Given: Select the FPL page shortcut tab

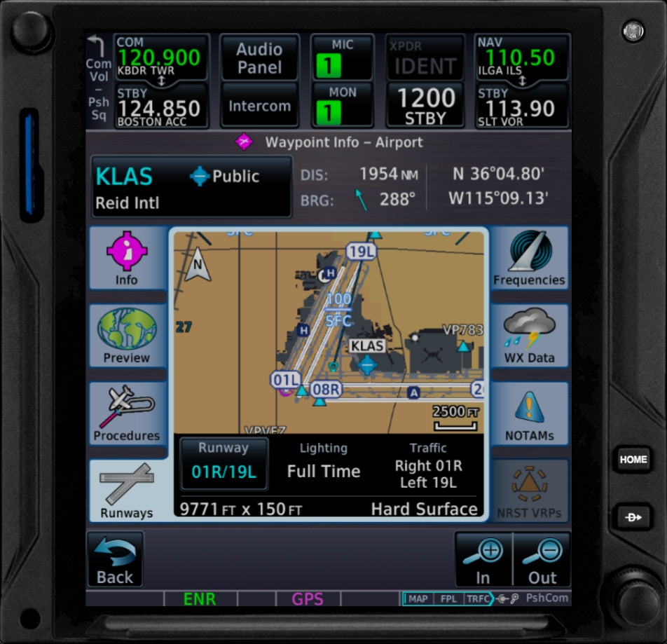Looking at the screenshot, I should point(447,599).
